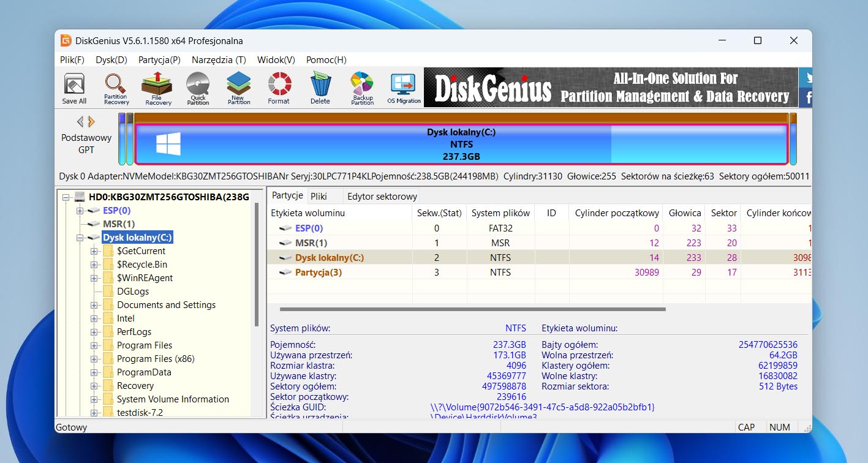Screen dimensions: 868x463
Task: Create a New Partition
Action: click(239, 88)
